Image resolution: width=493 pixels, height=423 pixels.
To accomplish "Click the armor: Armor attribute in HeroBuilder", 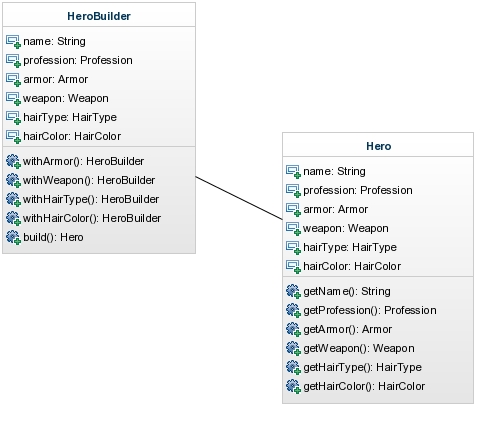I will (55, 79).
